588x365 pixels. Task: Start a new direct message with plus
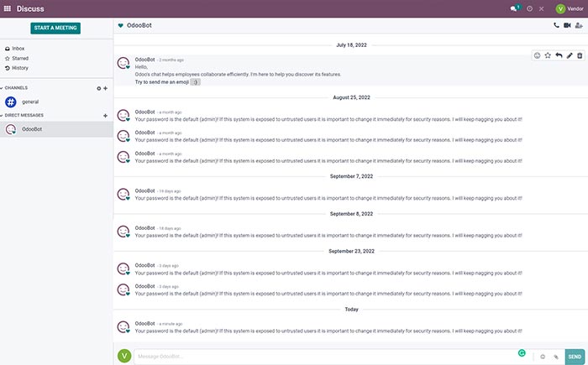[105, 116]
